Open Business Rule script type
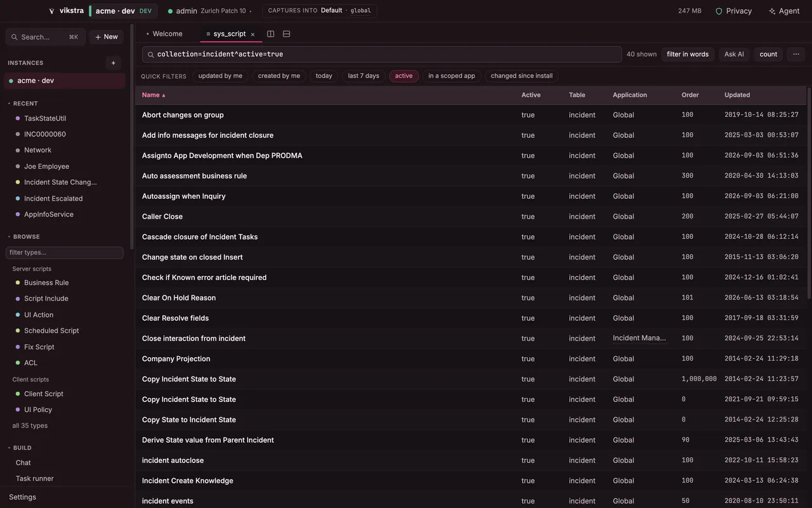 point(46,283)
